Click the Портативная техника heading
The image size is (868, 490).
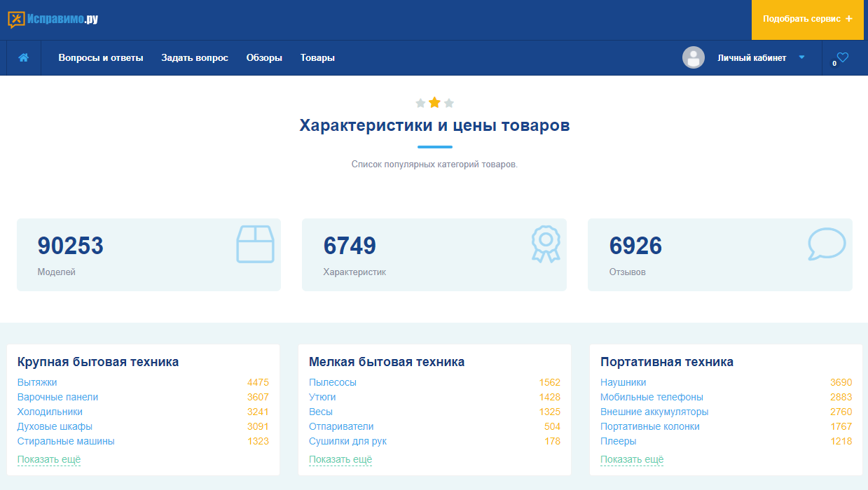click(x=667, y=362)
